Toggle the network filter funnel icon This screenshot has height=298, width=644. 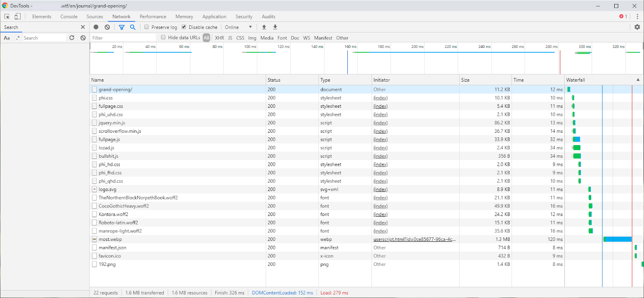pyautogui.click(x=122, y=27)
